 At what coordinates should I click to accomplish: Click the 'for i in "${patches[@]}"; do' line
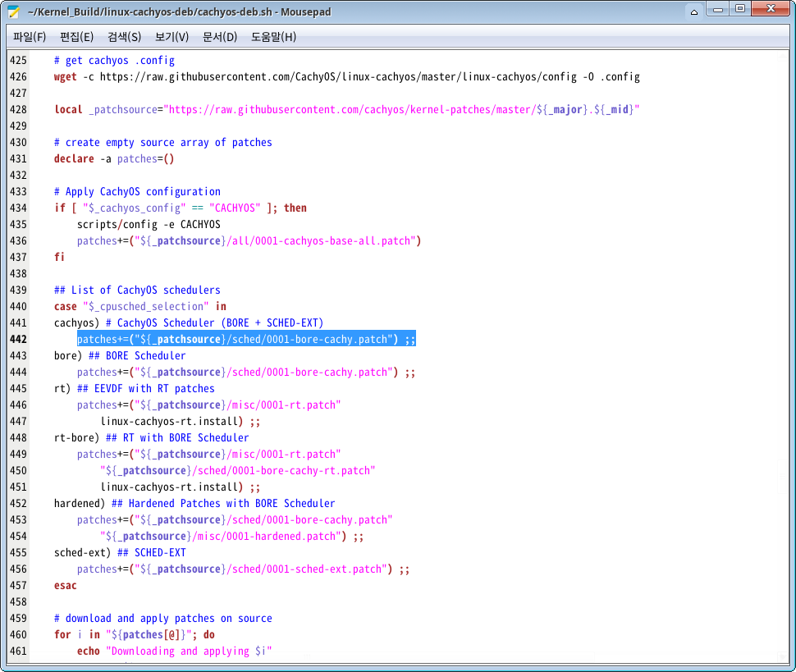point(135,634)
